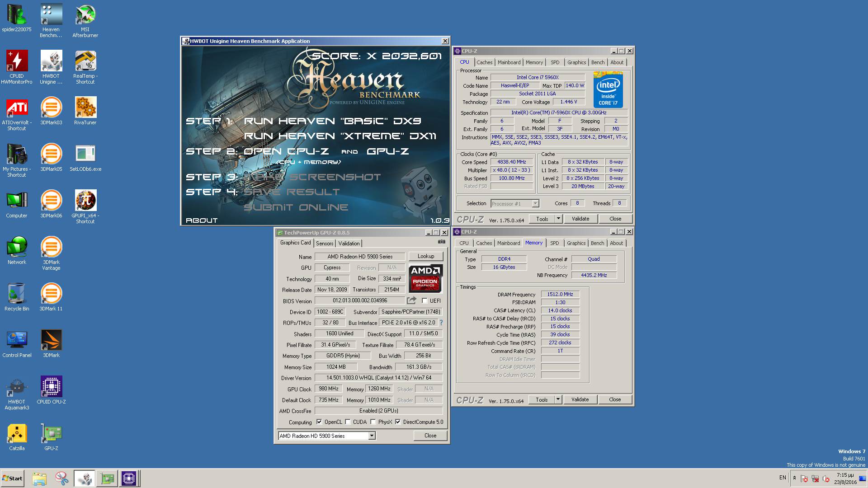Open GPU-Z desktop shortcut
868x488 pixels.
point(51,437)
